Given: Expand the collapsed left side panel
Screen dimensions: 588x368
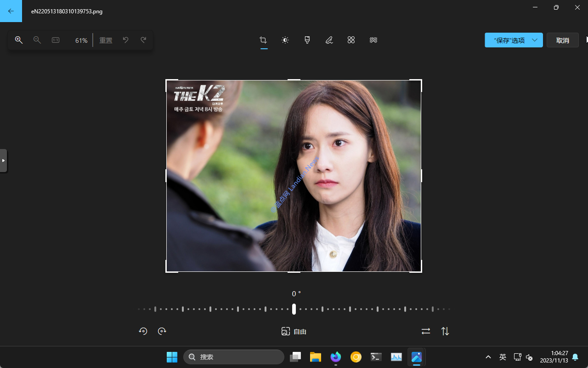Looking at the screenshot, I should coord(3,161).
